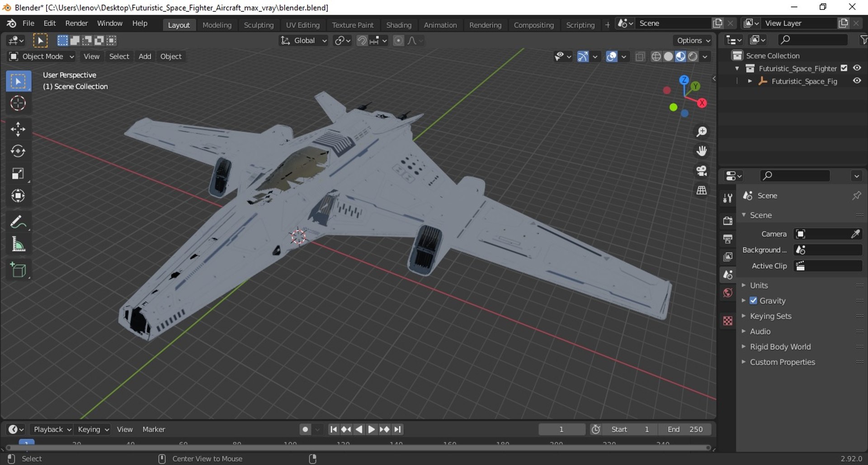
Task: Switch to rendered viewport shading
Action: coord(693,57)
